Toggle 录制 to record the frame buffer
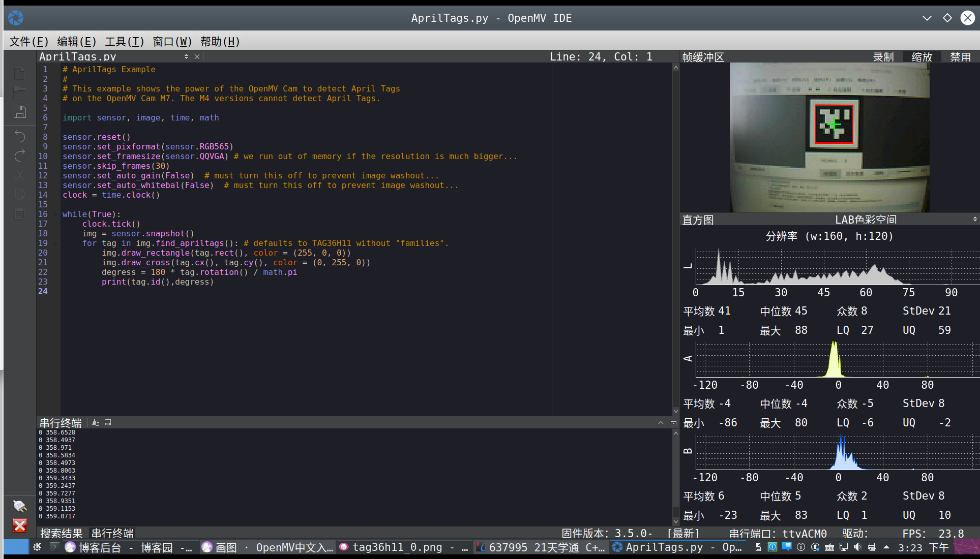Screen dimensions: 980x559 pos(883,57)
